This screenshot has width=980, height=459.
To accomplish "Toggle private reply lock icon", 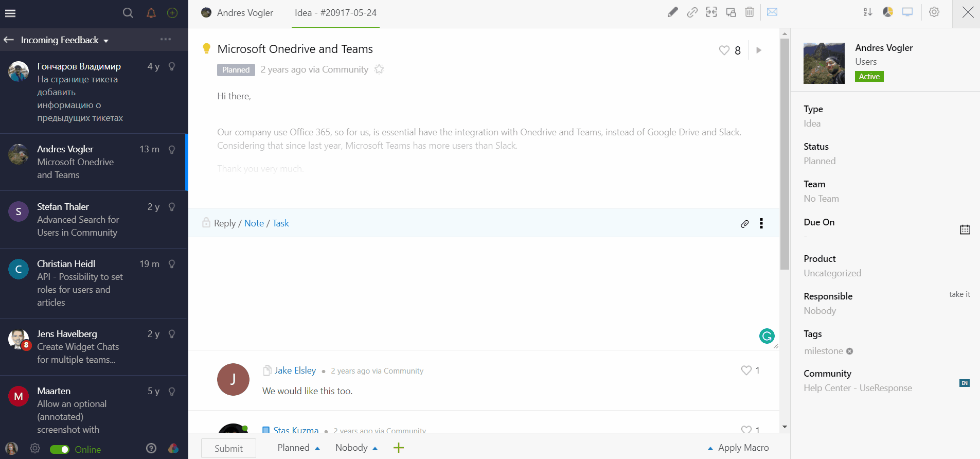I will [x=206, y=223].
